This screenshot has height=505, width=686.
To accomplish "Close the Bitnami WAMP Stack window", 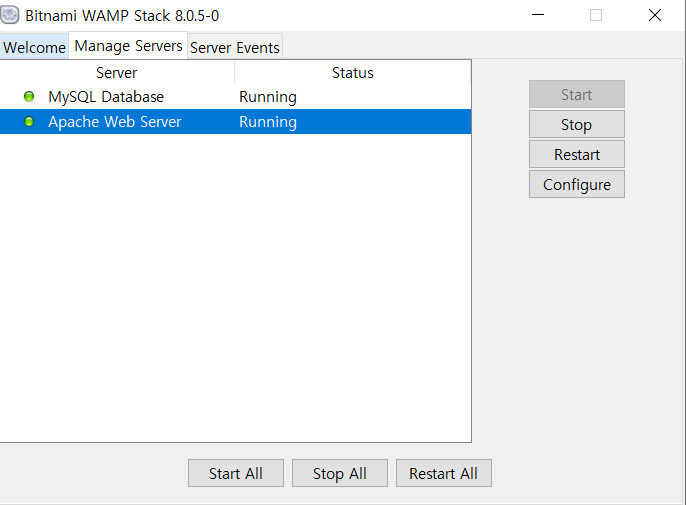I will [x=654, y=15].
